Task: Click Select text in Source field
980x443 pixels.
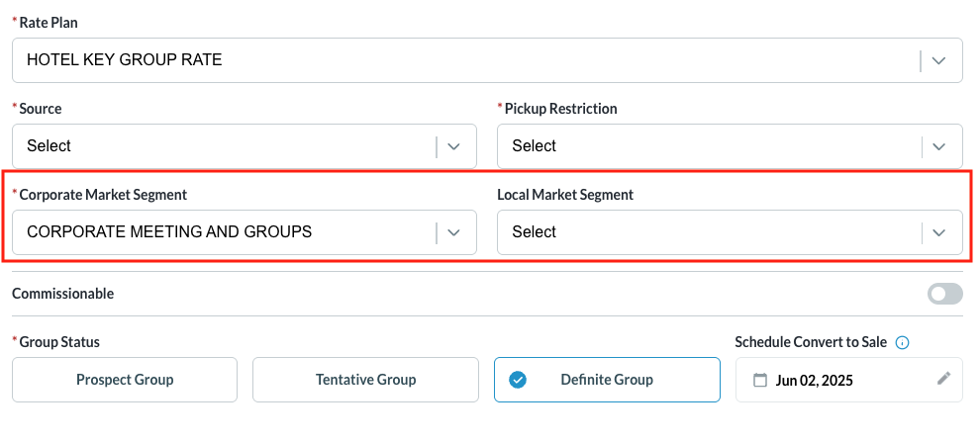Action: coord(49,146)
